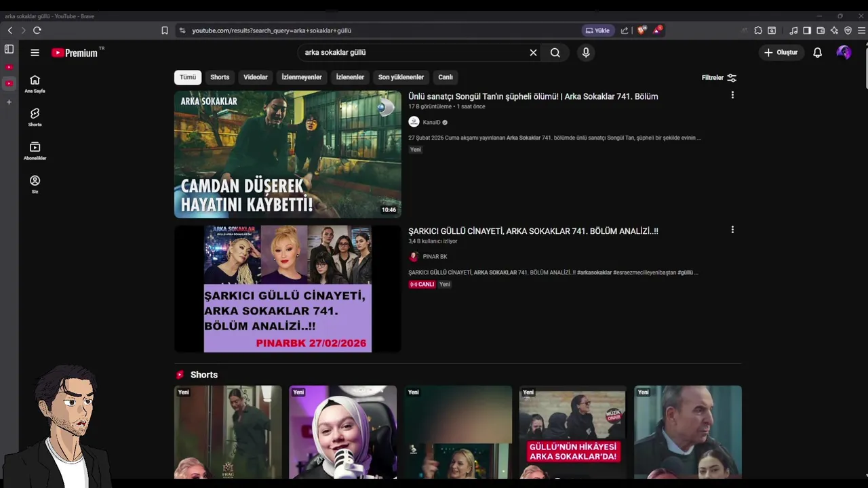Open the extensions puzzle icon
The height and width of the screenshot is (488, 868).
tap(758, 30)
